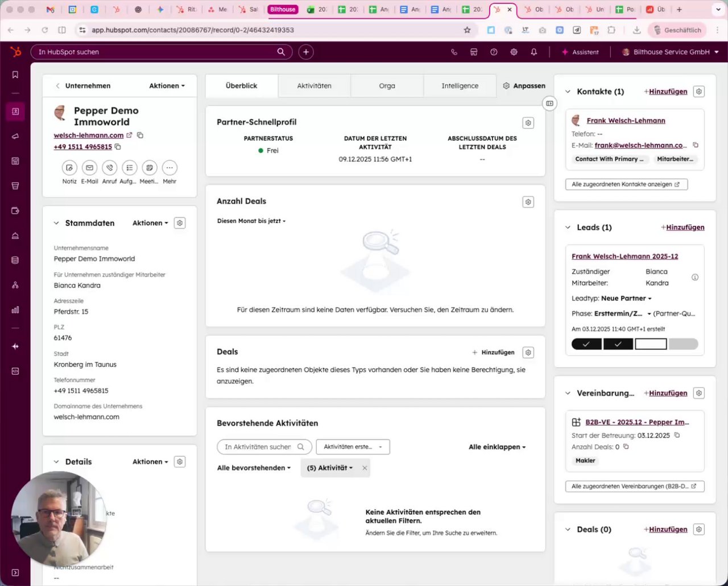Open the calling phone icon in top bar

tap(454, 52)
